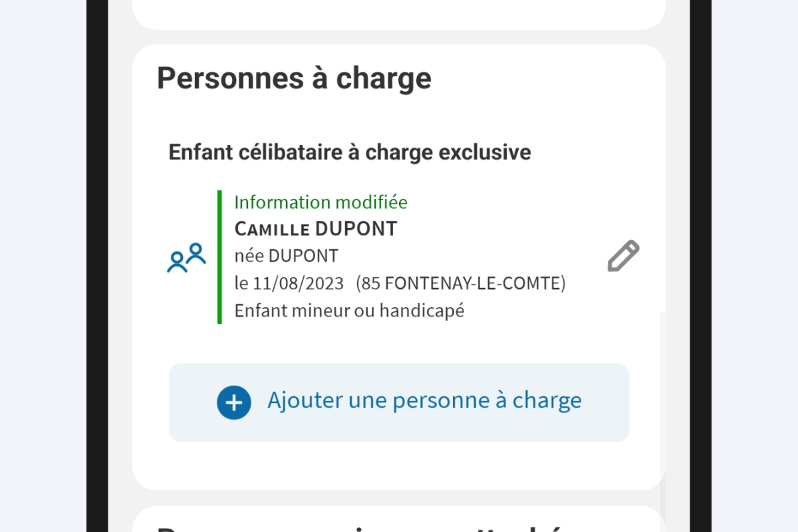Click the scrollbar beside the dependents card

[662, 399]
